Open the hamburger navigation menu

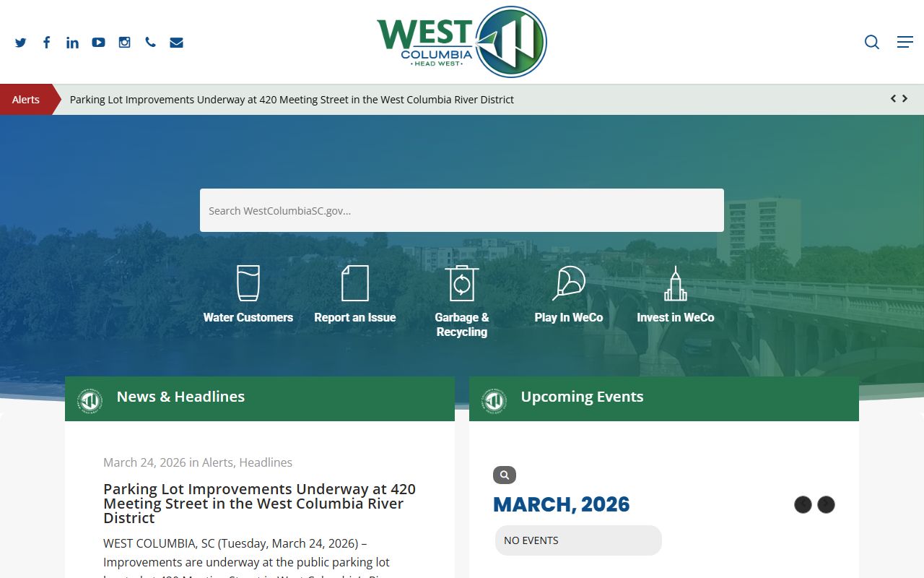pyautogui.click(x=905, y=42)
